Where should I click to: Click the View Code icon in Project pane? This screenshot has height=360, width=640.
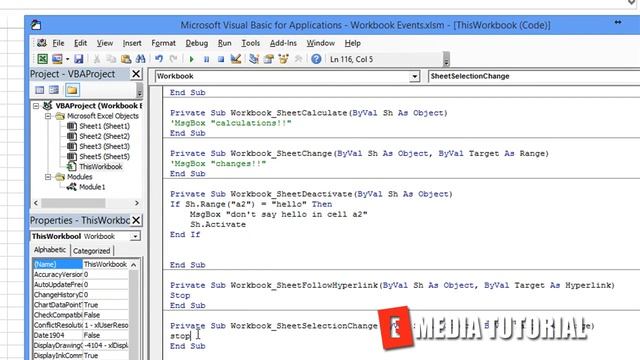click(x=40, y=90)
